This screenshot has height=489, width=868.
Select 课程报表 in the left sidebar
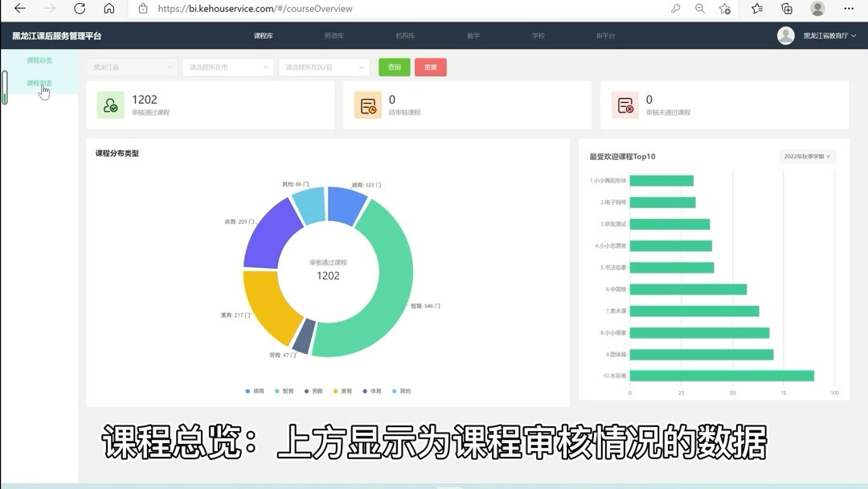pos(40,82)
